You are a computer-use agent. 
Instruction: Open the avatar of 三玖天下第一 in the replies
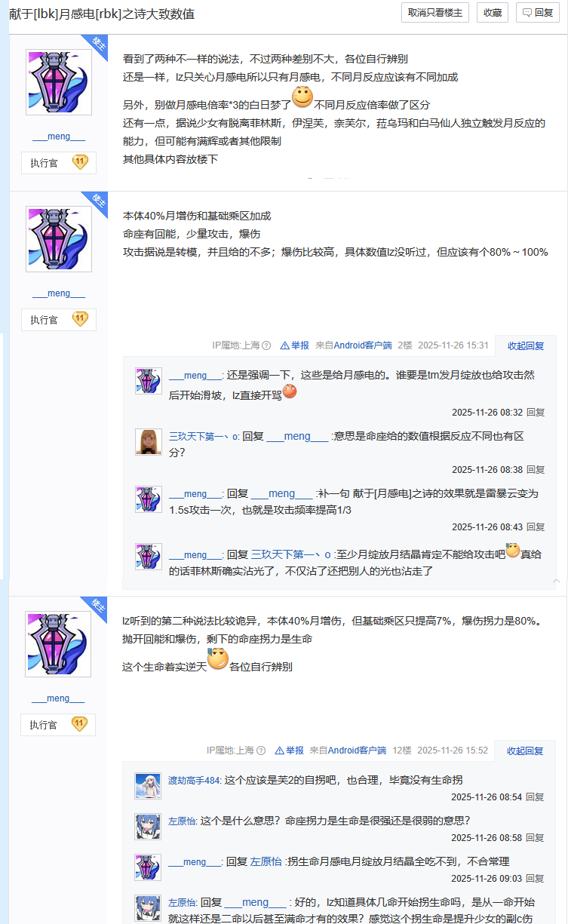point(149,442)
